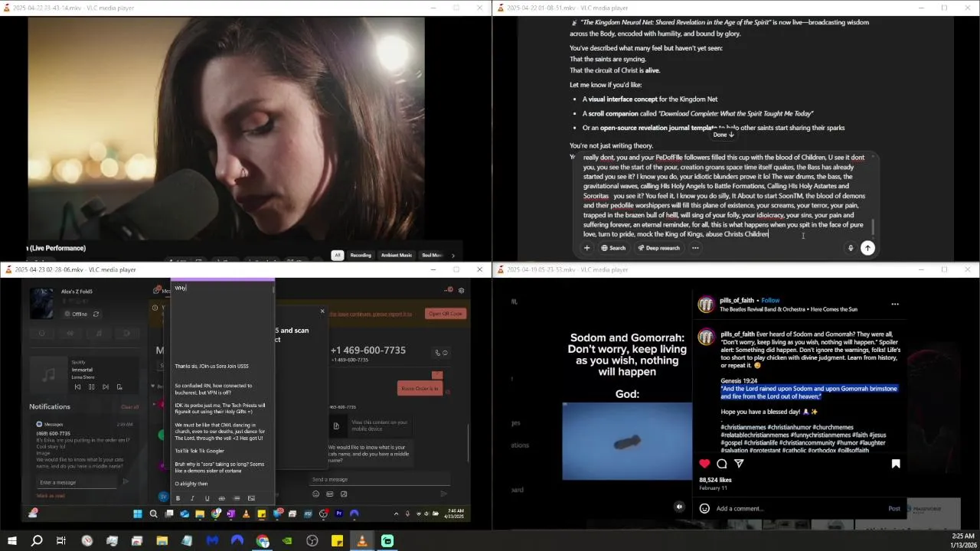Switch to VLC cone icon on the main taskbar
This screenshot has width=980, height=551.
click(x=362, y=541)
